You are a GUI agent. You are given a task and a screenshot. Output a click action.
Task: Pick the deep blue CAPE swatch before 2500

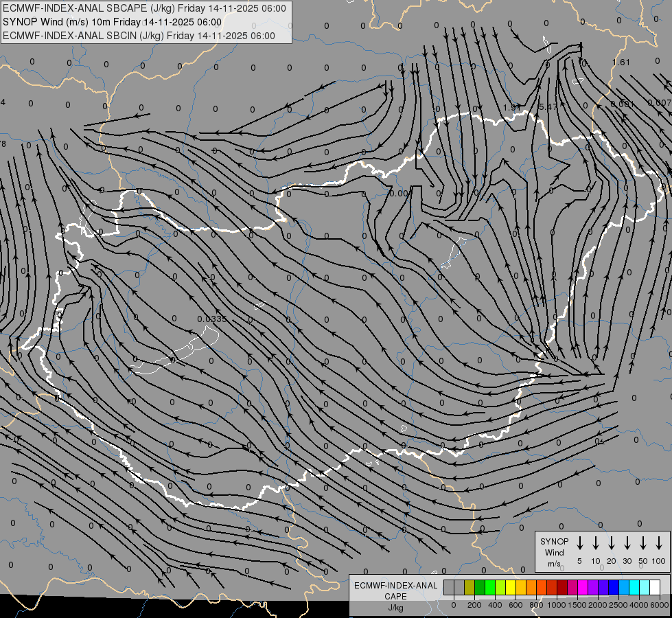614,587
